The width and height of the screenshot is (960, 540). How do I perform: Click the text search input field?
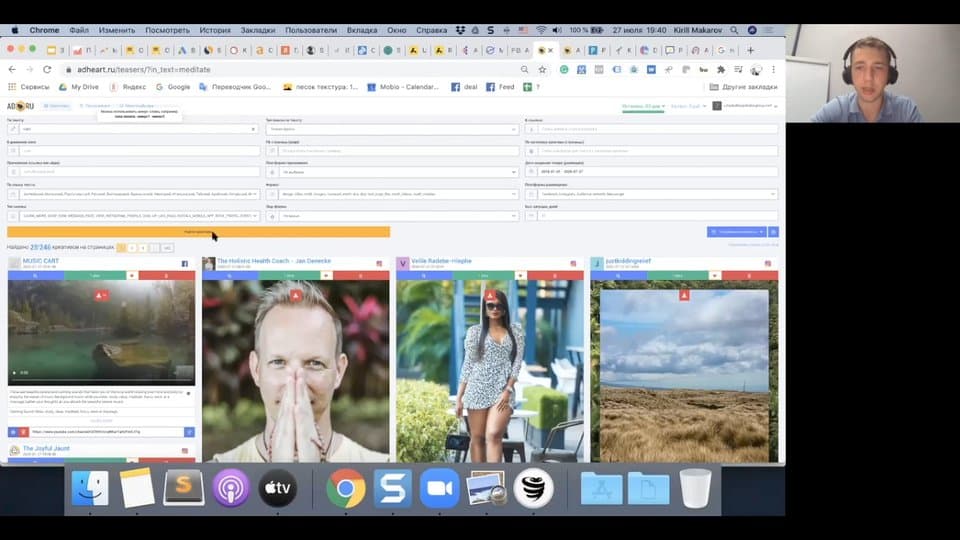[139, 129]
